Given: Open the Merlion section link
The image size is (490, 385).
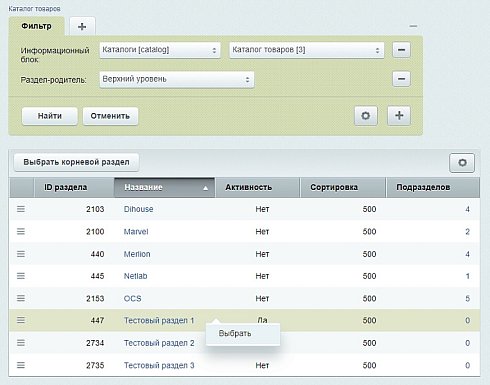Looking at the screenshot, I should 137,254.
